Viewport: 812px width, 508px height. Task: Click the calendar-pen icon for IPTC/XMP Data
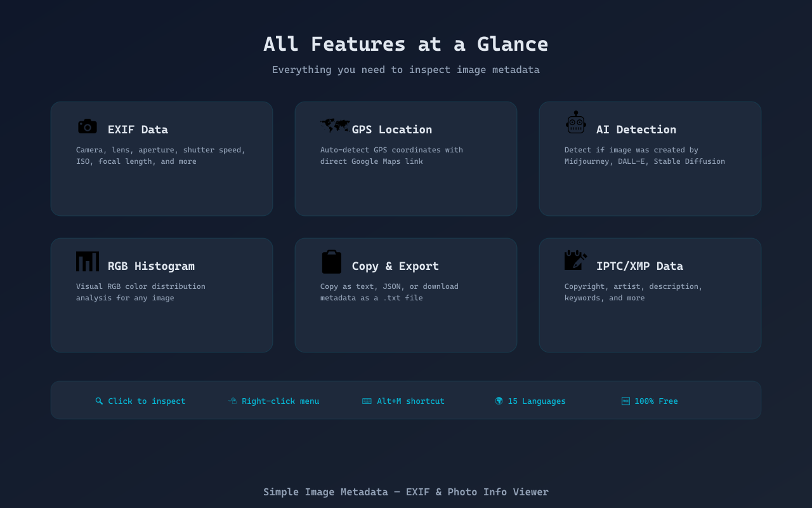[576, 259]
